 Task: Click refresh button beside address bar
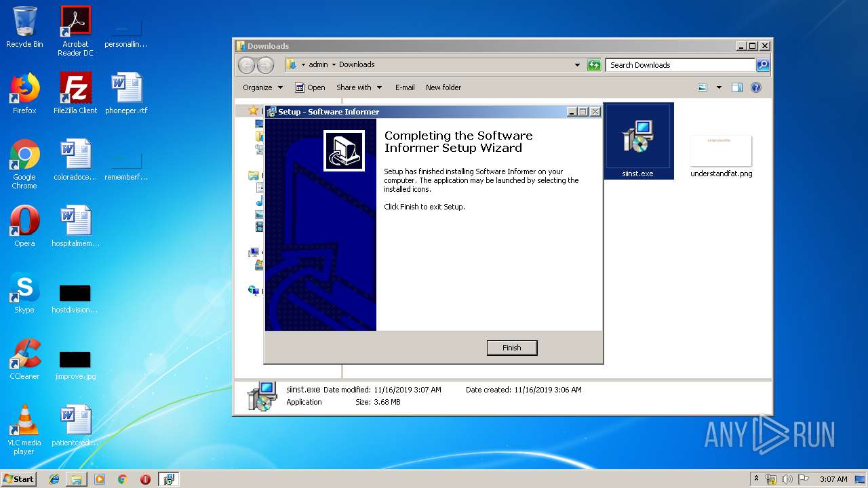pos(594,65)
